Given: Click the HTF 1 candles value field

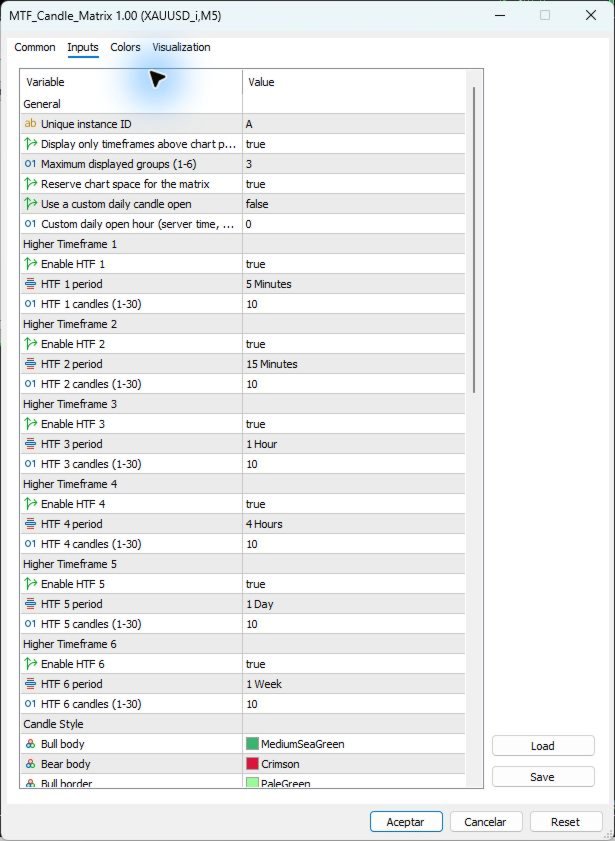Looking at the screenshot, I should [354, 304].
